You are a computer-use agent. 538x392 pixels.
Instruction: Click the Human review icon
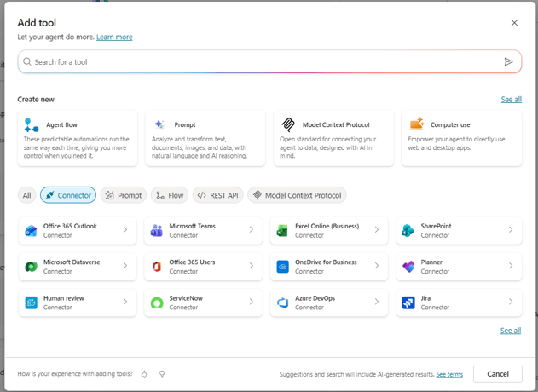(31, 303)
